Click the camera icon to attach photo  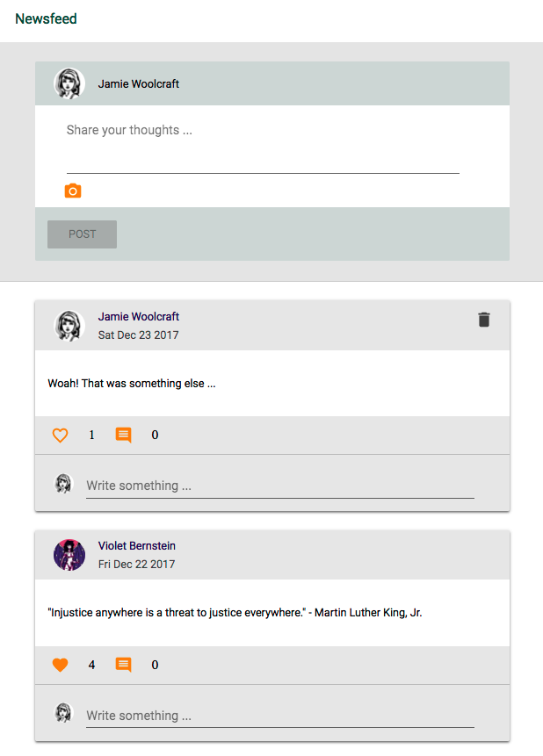pos(73,191)
